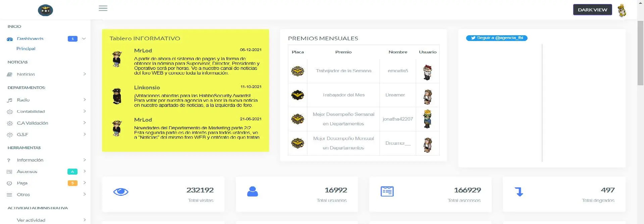Toggle the hamburger sidebar menu
Screen dimensions: 644x224
[x=103, y=8]
